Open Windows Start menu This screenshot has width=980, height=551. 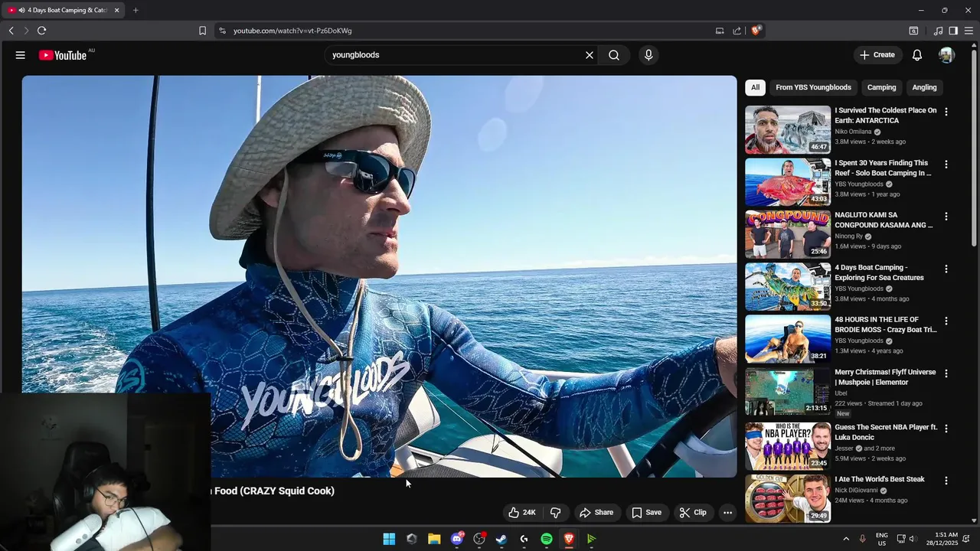pos(389,539)
